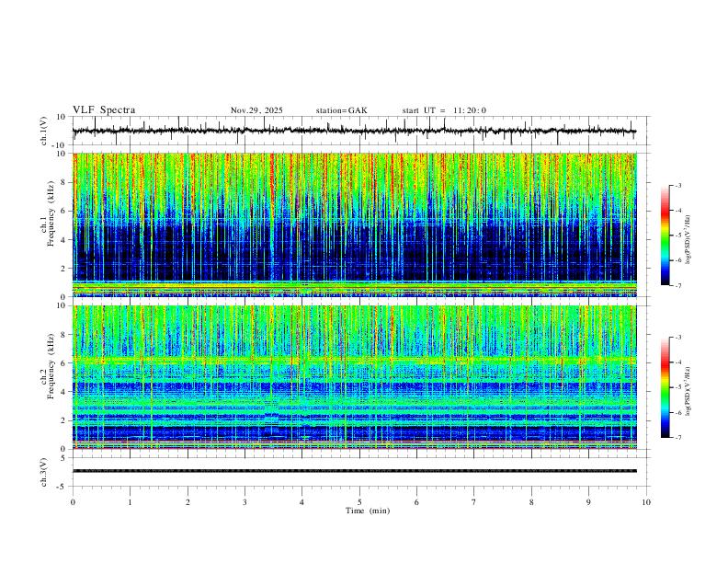The height and width of the screenshot is (563, 728).
Task: Click the "station=GAK" label
Action: point(342,110)
